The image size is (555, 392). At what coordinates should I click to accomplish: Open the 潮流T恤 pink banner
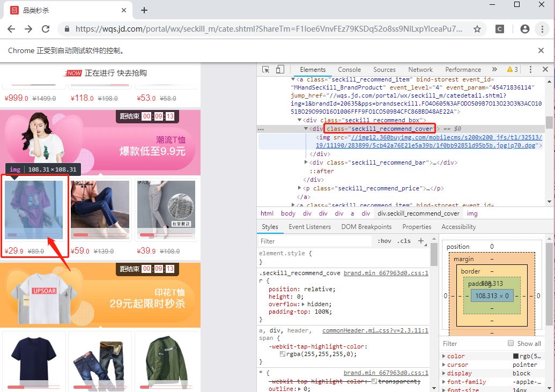(100, 142)
